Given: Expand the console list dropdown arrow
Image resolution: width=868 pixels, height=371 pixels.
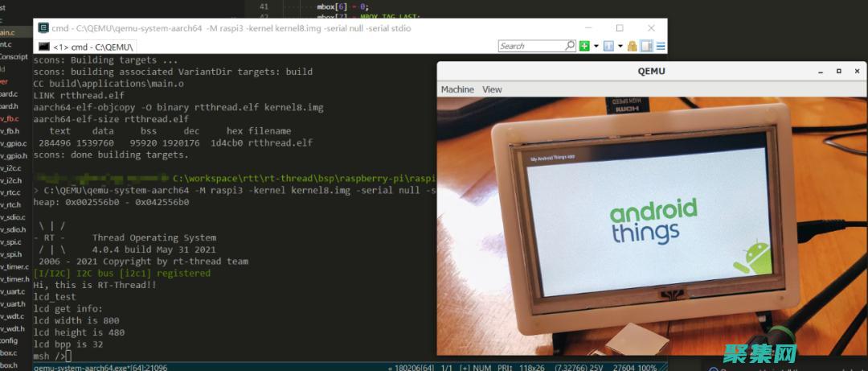Looking at the screenshot, I should [620, 47].
